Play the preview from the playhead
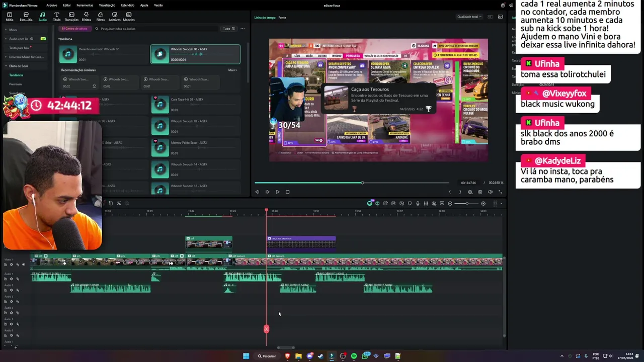This screenshot has width=644, height=362. pyautogui.click(x=277, y=192)
